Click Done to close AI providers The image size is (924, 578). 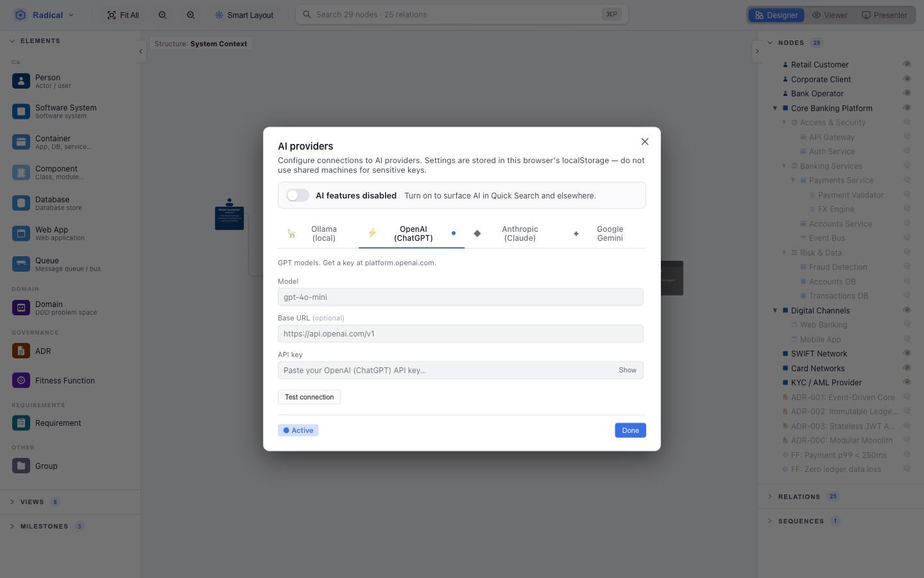pos(630,430)
